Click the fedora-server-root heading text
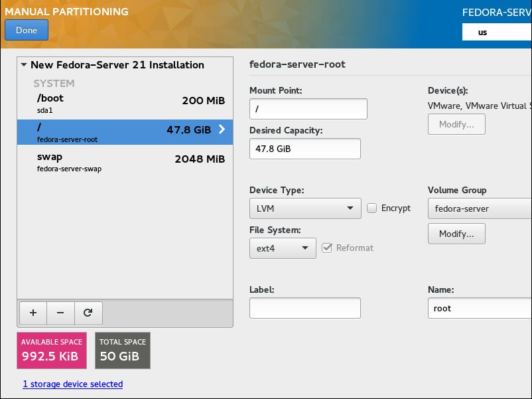532x399 pixels. [297, 64]
